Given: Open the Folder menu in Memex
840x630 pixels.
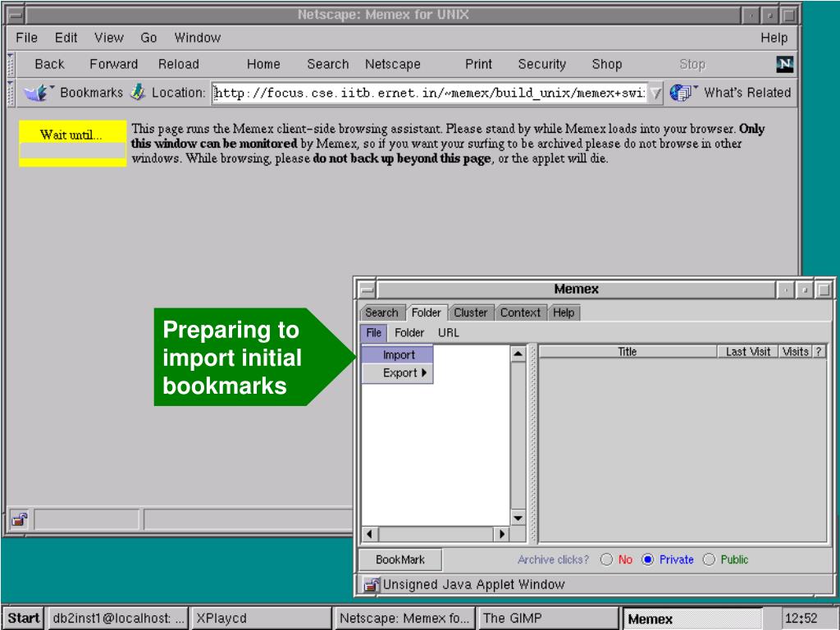Looking at the screenshot, I should [409, 333].
